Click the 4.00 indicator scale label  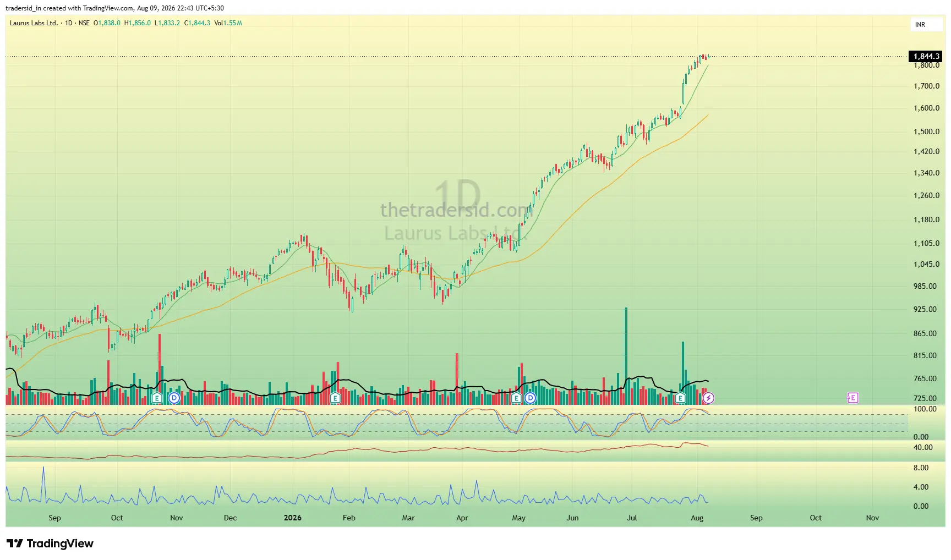(x=921, y=487)
